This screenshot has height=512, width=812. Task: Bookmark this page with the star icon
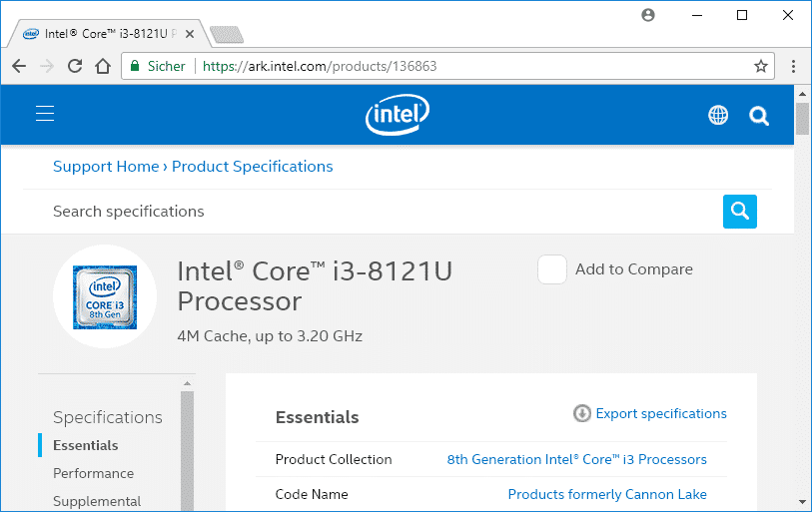760,66
